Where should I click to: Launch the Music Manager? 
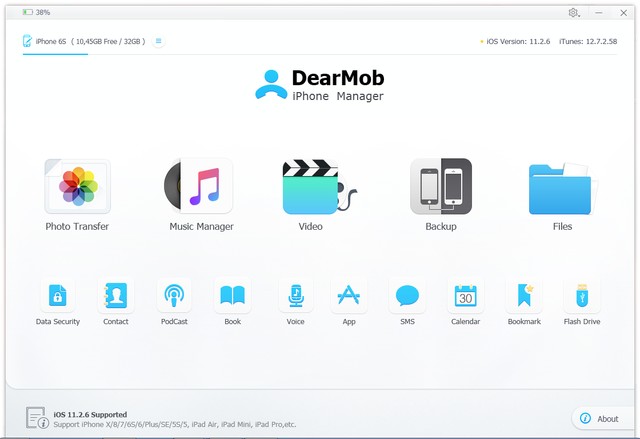point(200,187)
